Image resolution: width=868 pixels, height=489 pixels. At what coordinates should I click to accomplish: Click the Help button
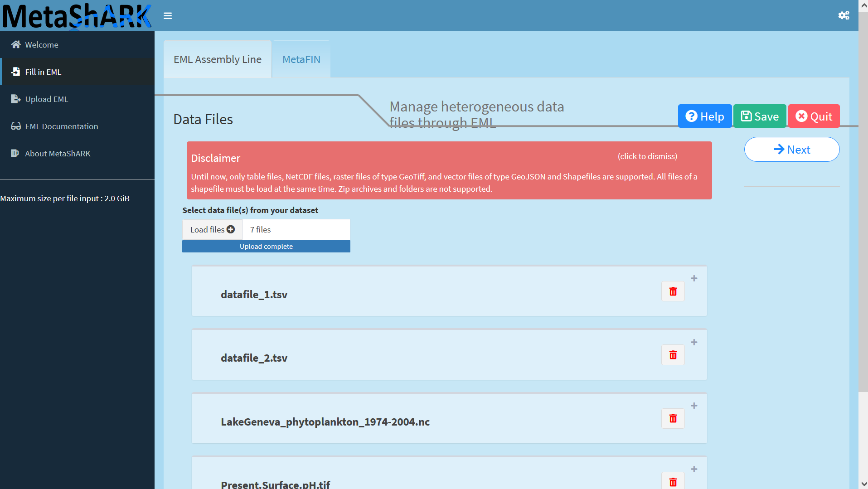(705, 116)
